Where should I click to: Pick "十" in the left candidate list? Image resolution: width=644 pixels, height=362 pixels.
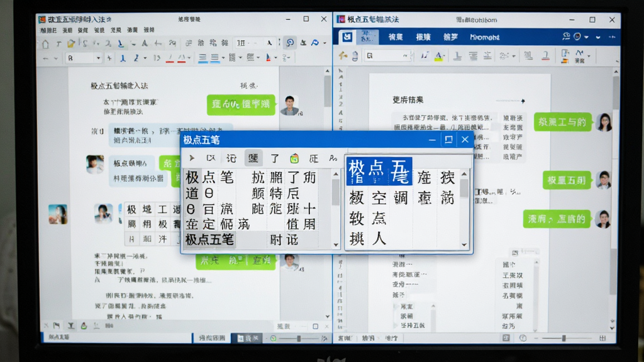[309, 209]
